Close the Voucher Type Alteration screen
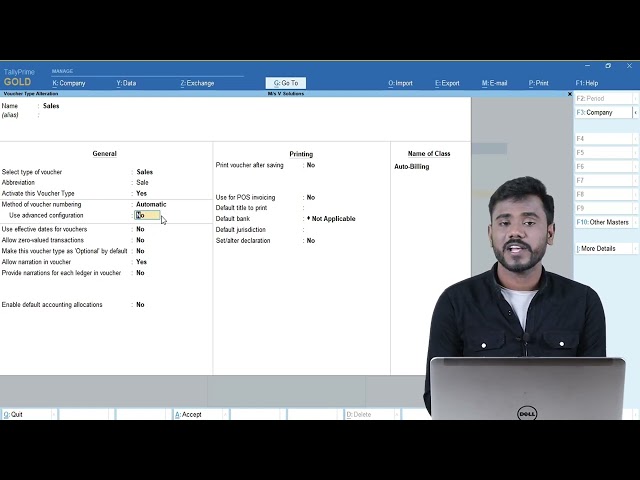 570,94
